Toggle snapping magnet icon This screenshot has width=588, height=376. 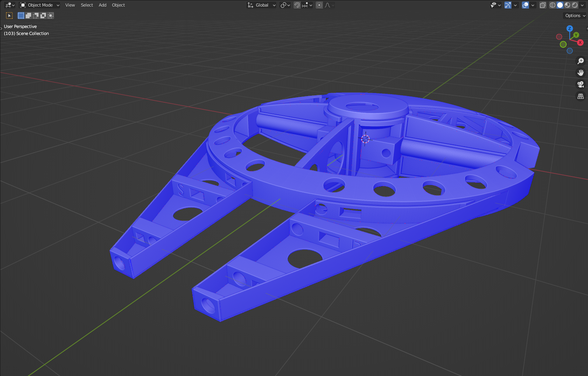(297, 5)
